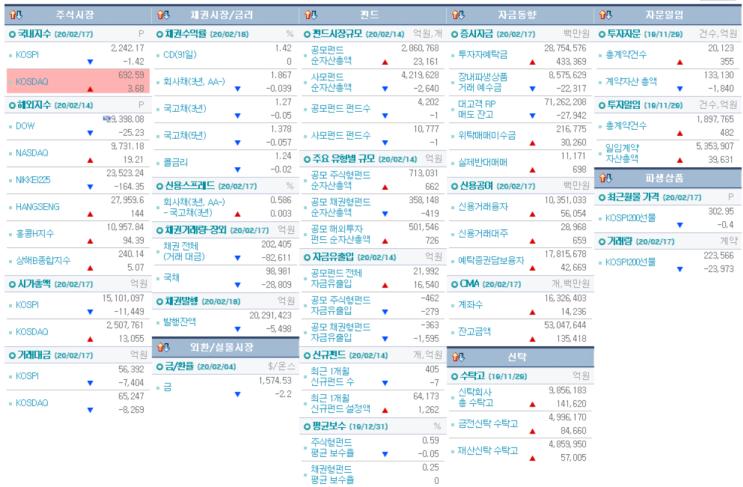Open the 신규펀드 section heading
This screenshot has height=487, width=743.
[x=328, y=355]
